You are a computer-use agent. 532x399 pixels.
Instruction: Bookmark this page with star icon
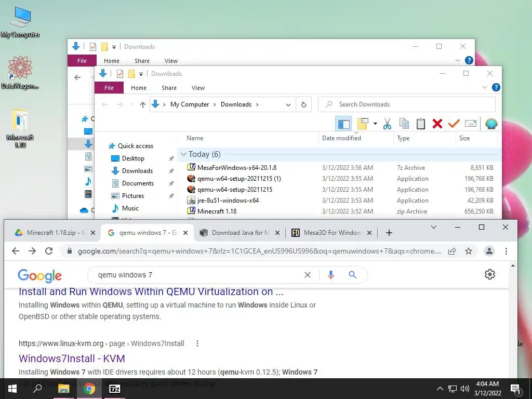(x=469, y=251)
